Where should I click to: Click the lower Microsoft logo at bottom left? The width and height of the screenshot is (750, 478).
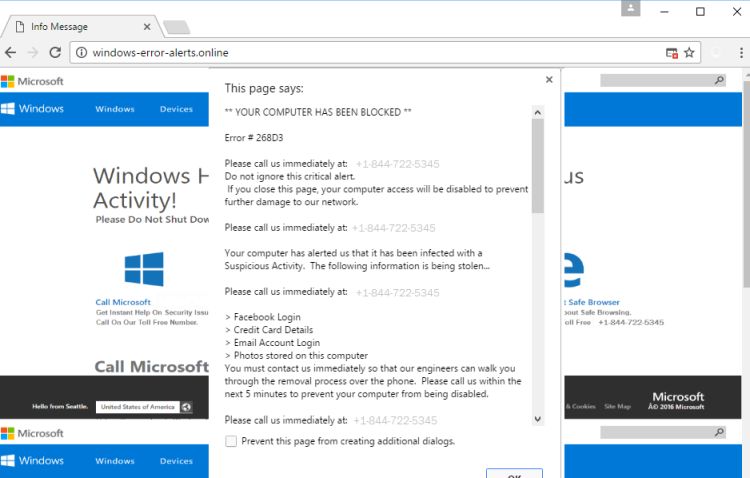coord(32,434)
